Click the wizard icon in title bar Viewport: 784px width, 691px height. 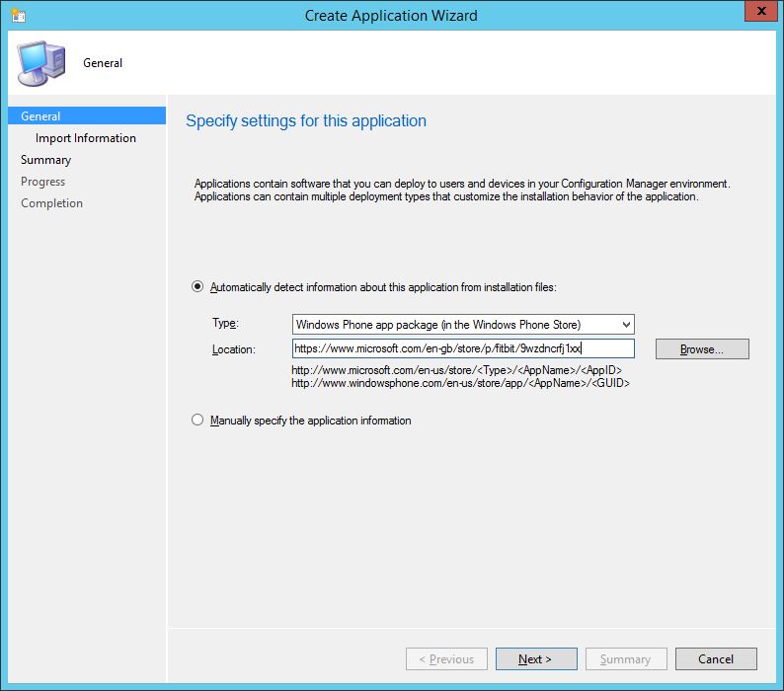pyautogui.click(x=19, y=16)
